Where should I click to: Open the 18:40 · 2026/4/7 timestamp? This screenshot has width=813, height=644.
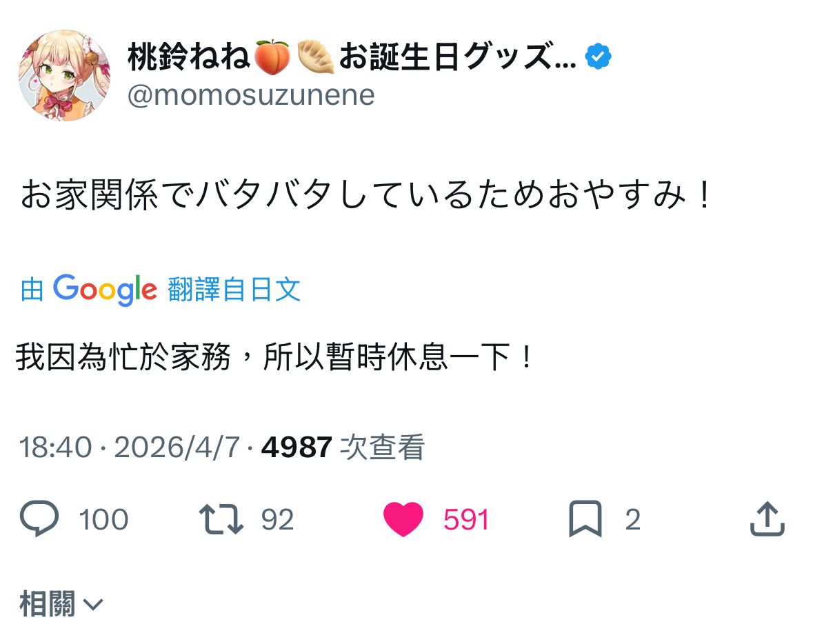[129, 448]
